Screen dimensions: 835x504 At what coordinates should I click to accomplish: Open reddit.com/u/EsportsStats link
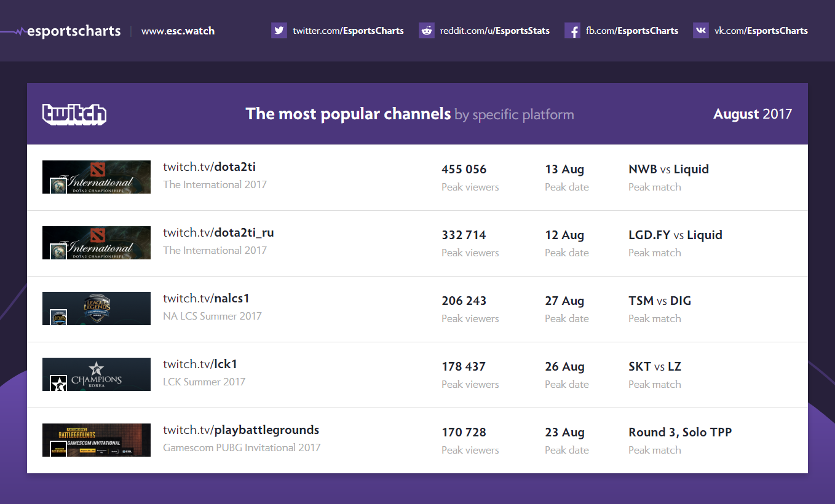[495, 30]
